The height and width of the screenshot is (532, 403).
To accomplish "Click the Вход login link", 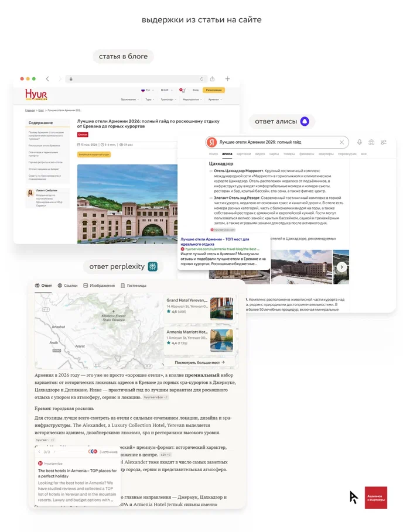I will pos(196,90).
